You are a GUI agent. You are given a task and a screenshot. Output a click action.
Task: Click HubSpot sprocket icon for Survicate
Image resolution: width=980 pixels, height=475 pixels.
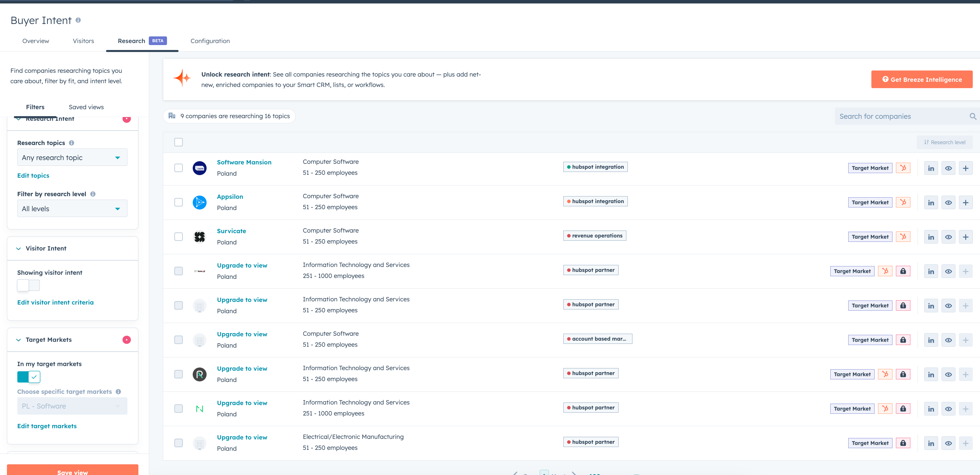[x=903, y=237]
